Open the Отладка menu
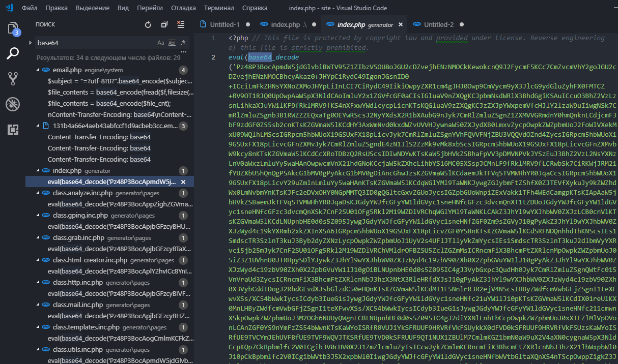This screenshot has height=364, width=618. 183,8
